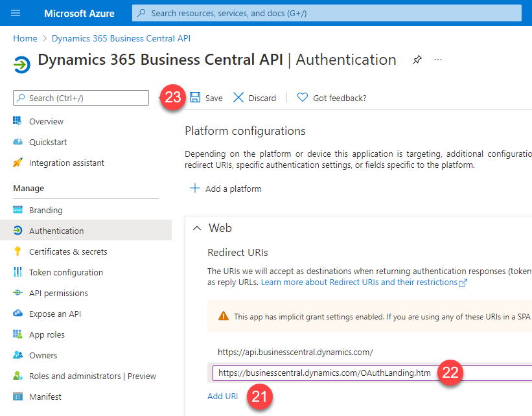Click Roles and administrators icon

(17, 376)
